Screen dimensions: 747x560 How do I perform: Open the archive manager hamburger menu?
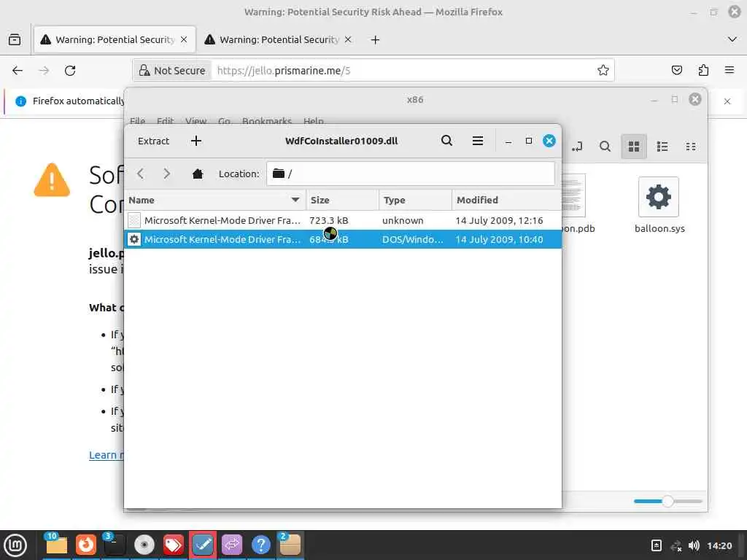(x=477, y=141)
